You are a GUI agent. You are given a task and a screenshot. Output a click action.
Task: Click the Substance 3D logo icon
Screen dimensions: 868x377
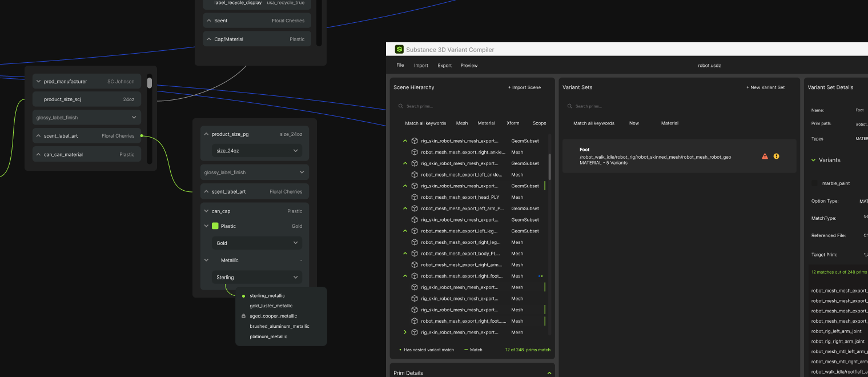pos(399,50)
